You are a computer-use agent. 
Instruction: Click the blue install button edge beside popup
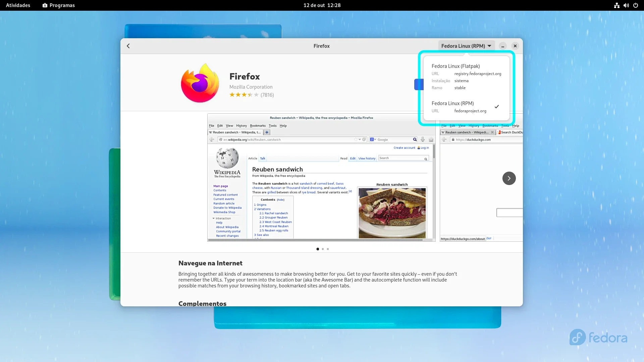point(419,84)
